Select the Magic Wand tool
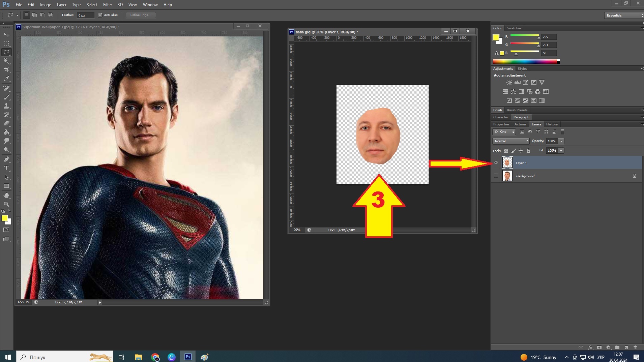 point(6,61)
